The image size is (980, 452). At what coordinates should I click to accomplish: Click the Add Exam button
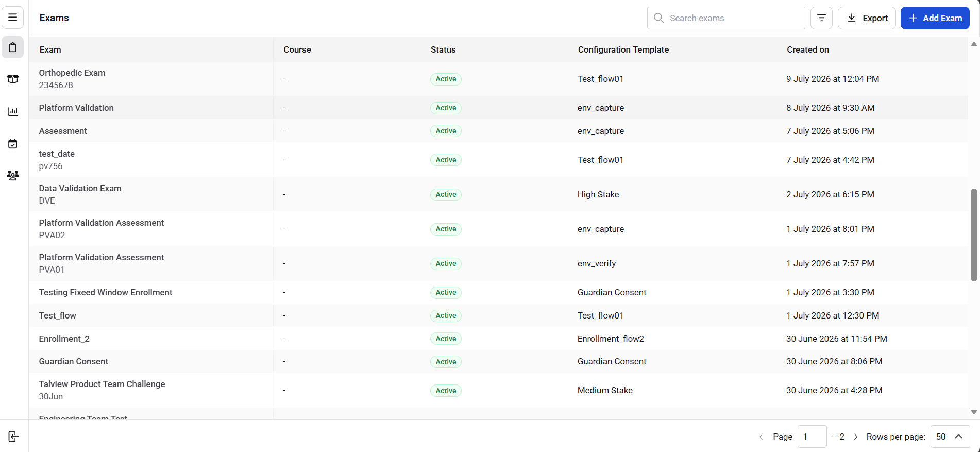935,18
